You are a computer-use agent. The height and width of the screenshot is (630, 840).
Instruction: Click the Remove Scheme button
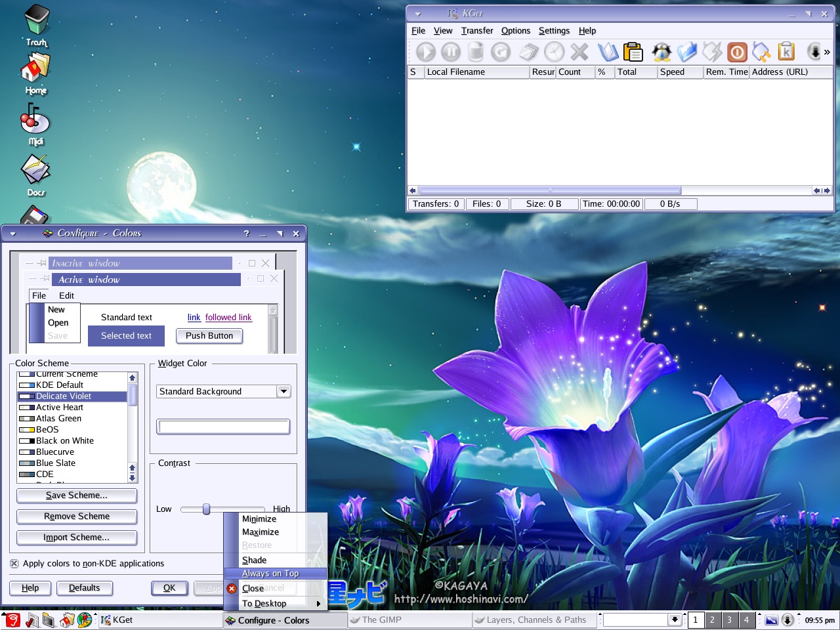[77, 516]
